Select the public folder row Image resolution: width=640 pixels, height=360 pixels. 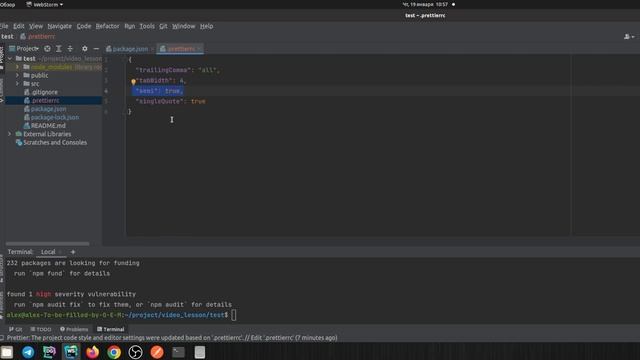pyautogui.click(x=53, y=75)
